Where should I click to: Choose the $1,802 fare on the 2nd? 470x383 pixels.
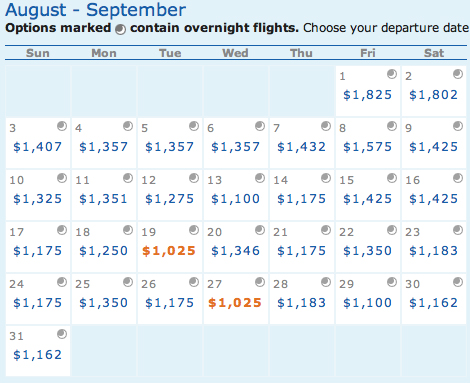click(433, 95)
